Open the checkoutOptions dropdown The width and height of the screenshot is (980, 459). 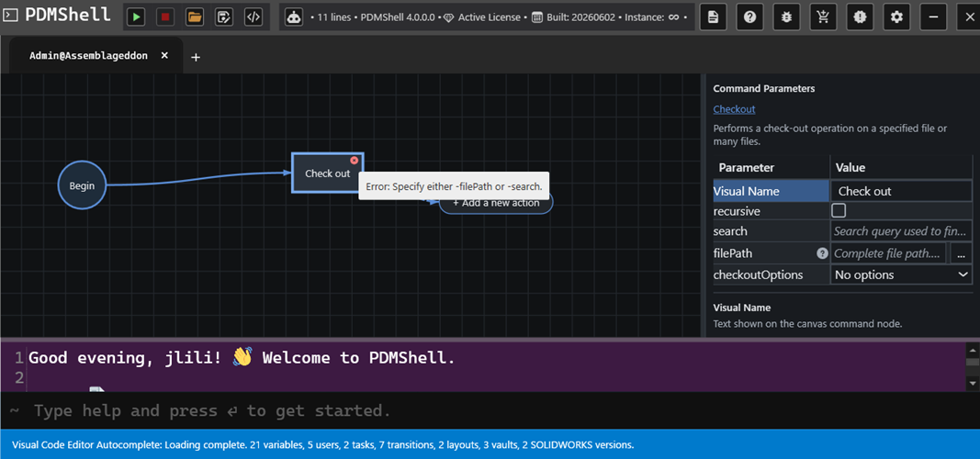coord(901,274)
